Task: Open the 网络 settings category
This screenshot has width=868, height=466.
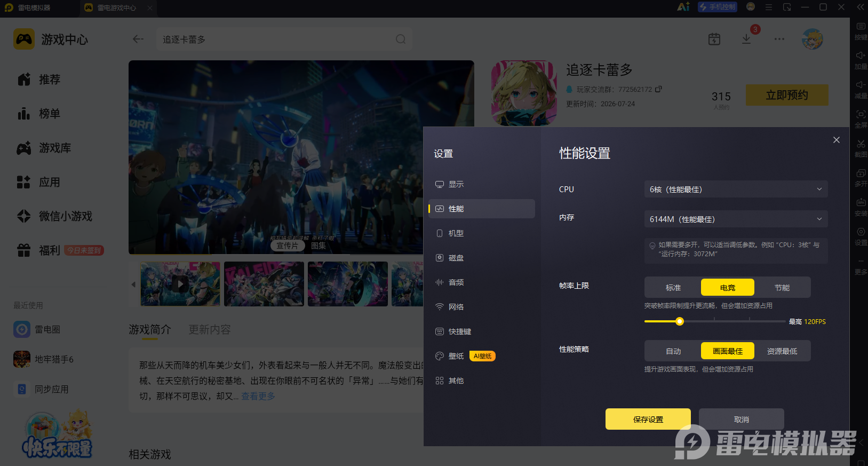Action: [x=482, y=307]
